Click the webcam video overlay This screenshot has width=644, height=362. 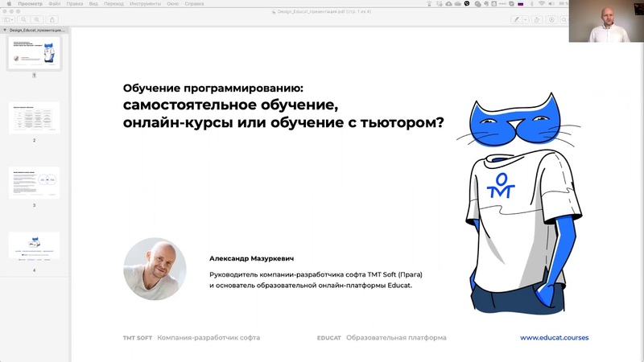[x=606, y=21]
